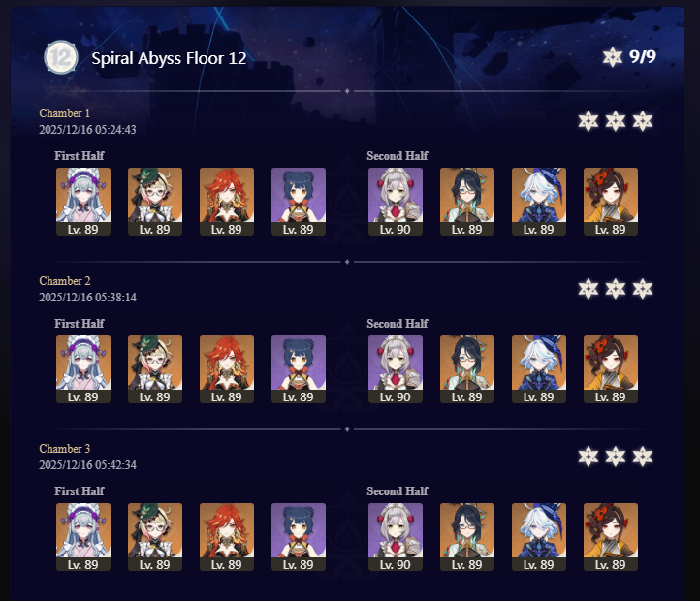
Task: Click Chamber 3 second-half white-haired blue hat character
Action: point(539,537)
